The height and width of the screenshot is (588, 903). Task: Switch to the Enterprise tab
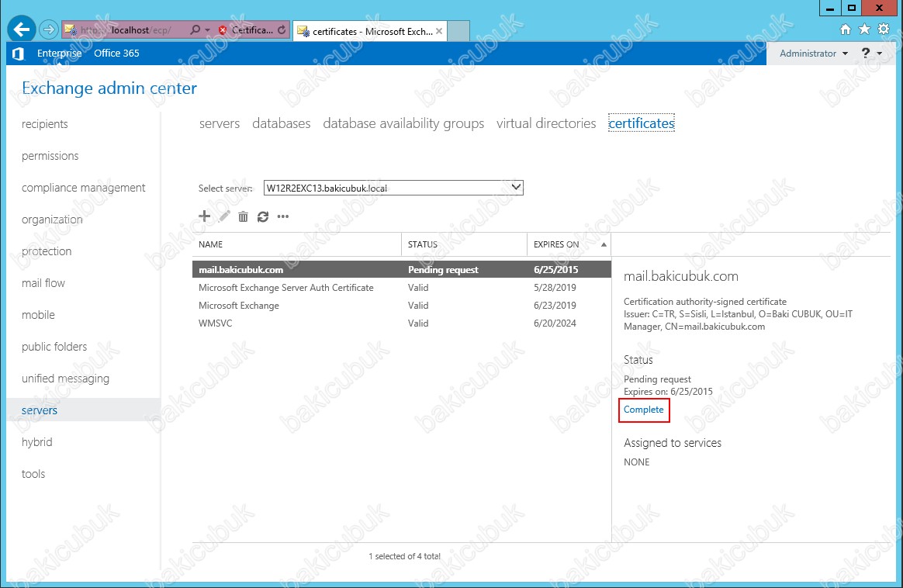pos(59,53)
